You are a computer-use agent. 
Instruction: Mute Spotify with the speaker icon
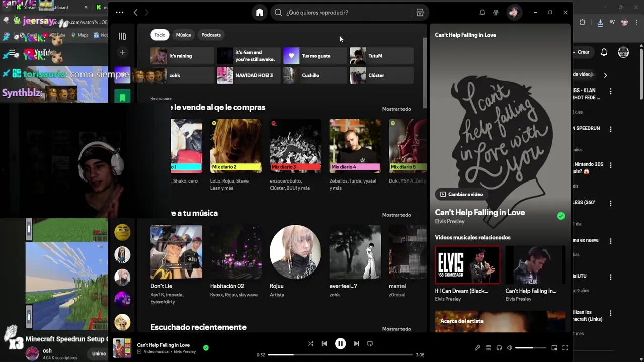(510, 348)
